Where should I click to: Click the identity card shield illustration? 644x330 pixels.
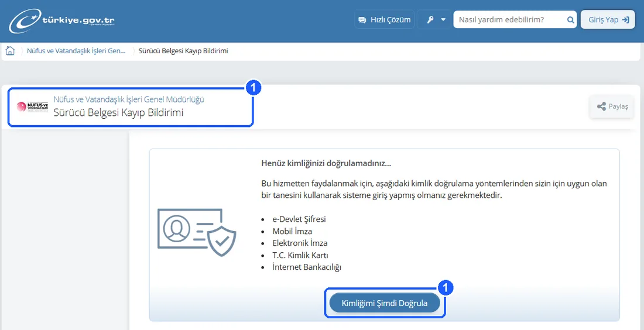[x=197, y=233]
